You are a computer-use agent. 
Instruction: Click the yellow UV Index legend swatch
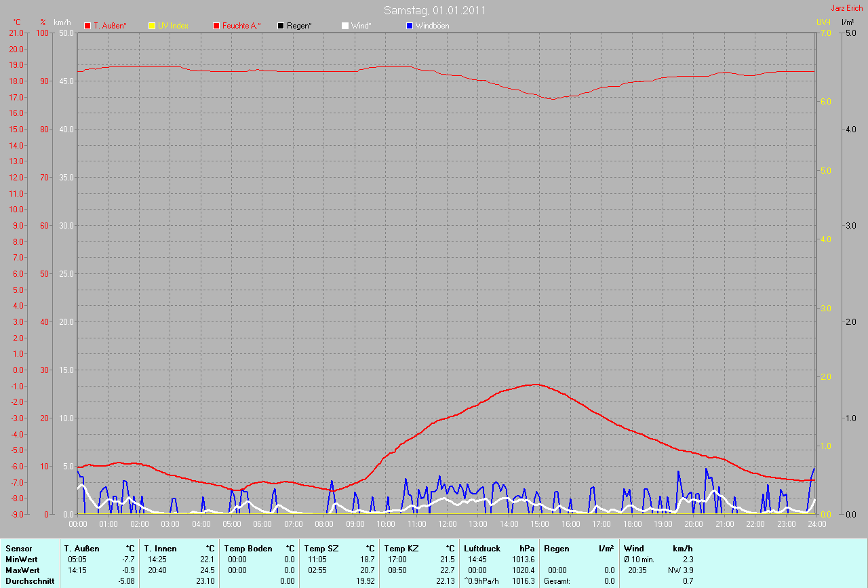click(x=152, y=26)
